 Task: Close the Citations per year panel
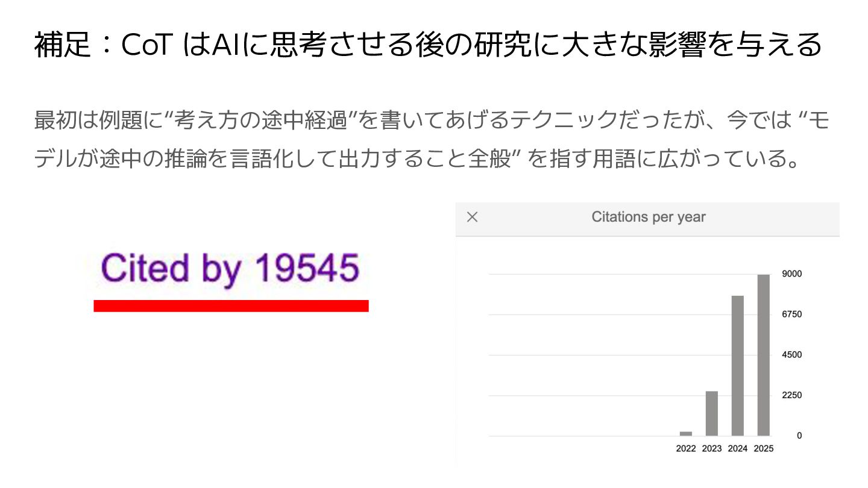(x=473, y=217)
